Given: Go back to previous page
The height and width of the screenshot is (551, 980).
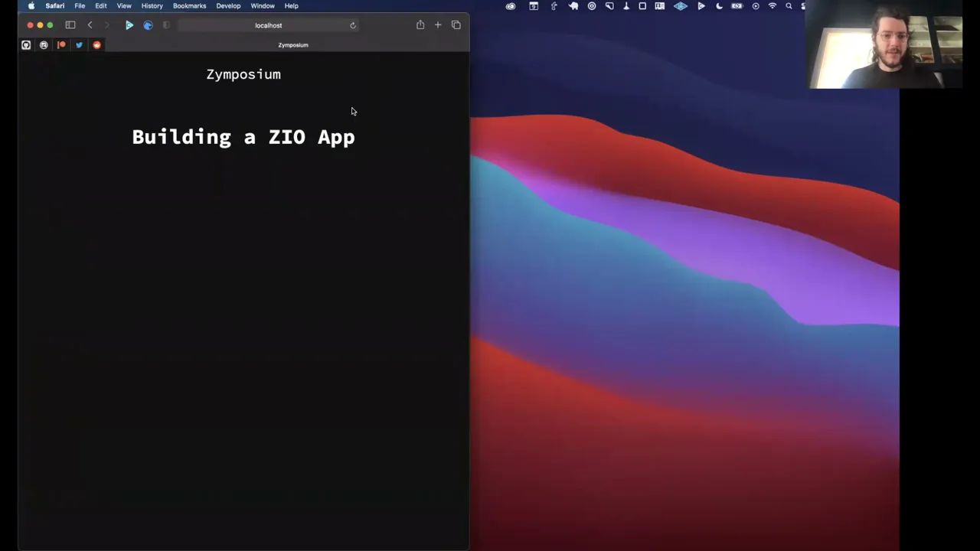Looking at the screenshot, I should pos(90,25).
